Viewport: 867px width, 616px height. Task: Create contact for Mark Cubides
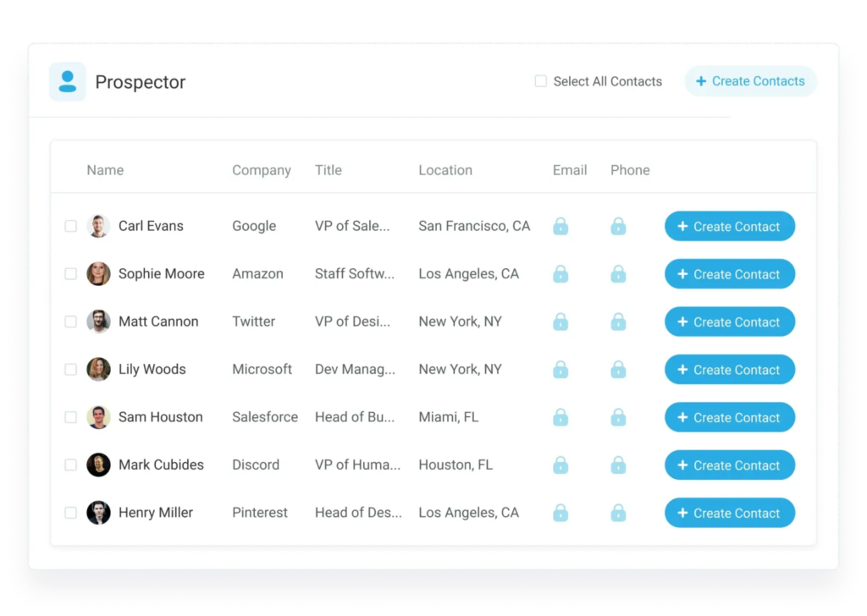729,465
